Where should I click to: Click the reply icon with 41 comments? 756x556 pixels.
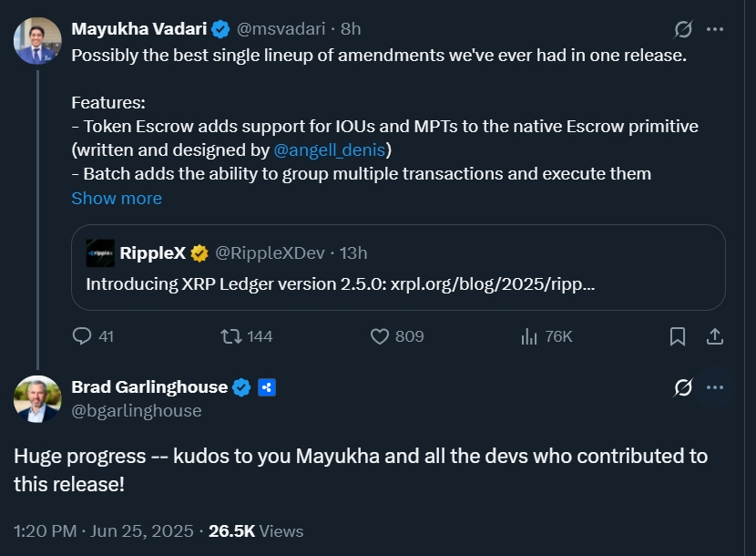(x=82, y=336)
